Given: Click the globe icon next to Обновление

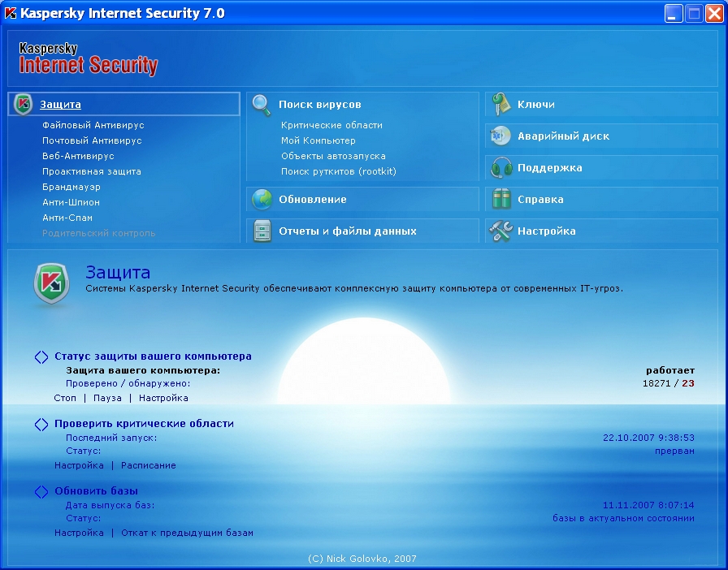Looking at the screenshot, I should [262, 199].
